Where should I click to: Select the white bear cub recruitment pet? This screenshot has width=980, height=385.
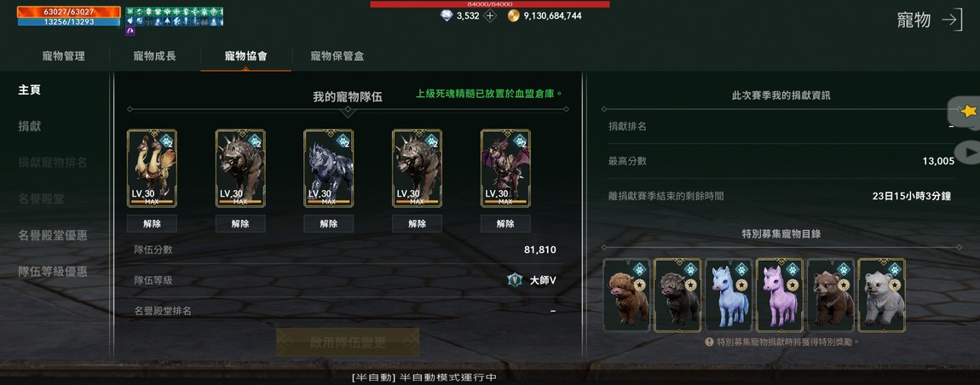tap(882, 295)
